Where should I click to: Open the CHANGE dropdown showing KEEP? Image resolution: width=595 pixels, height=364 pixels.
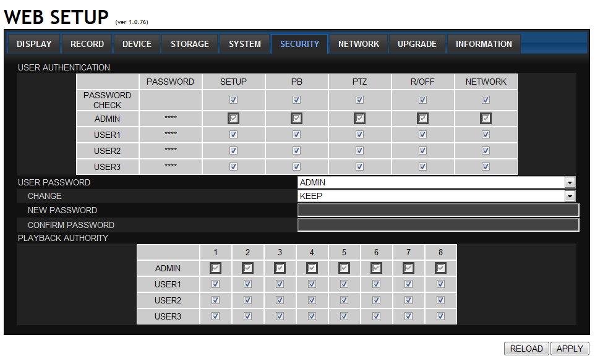click(x=437, y=196)
